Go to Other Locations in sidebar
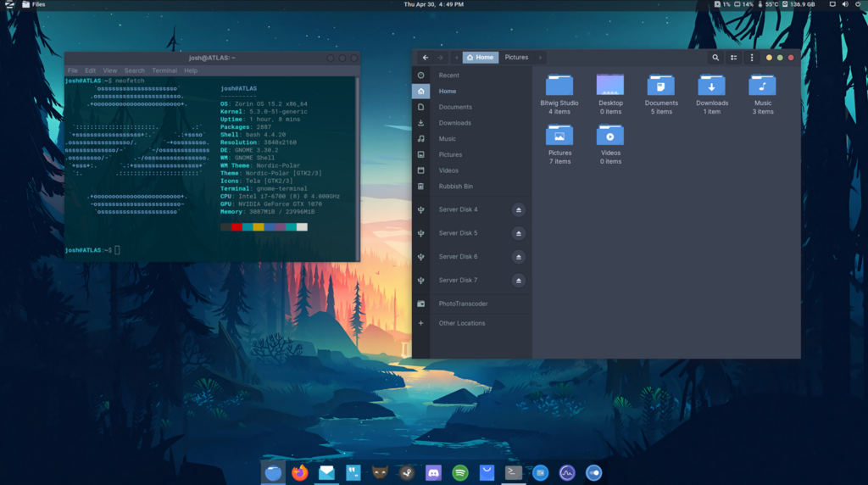Screen dimensions: 868x485 pyautogui.click(x=462, y=323)
